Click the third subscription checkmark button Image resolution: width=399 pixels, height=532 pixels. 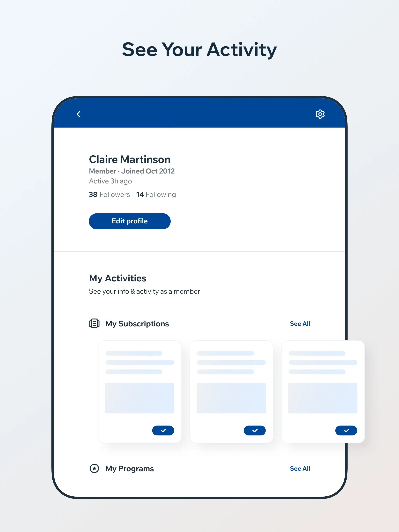click(x=346, y=430)
